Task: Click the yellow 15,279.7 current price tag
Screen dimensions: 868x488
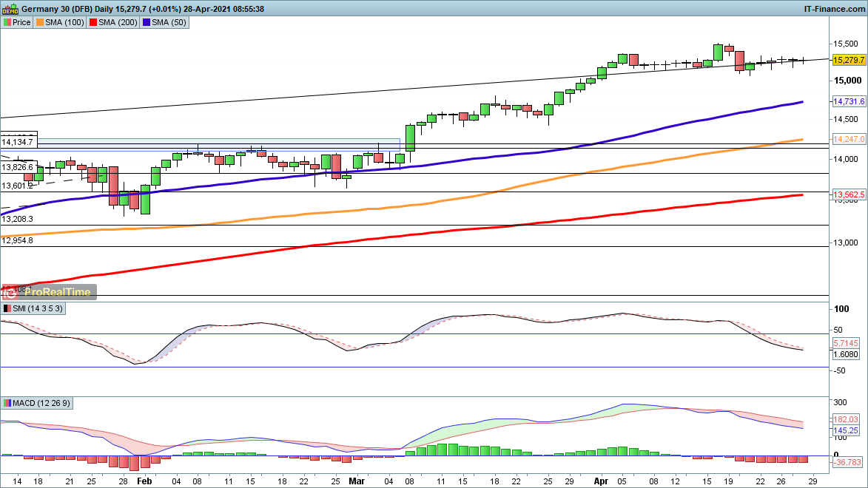Action: [x=849, y=59]
